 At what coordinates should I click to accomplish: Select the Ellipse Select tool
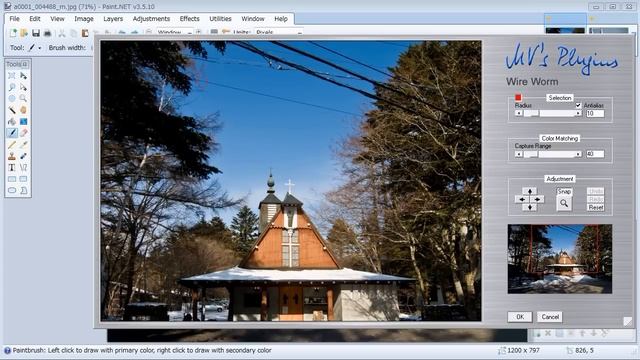[x=12, y=98]
